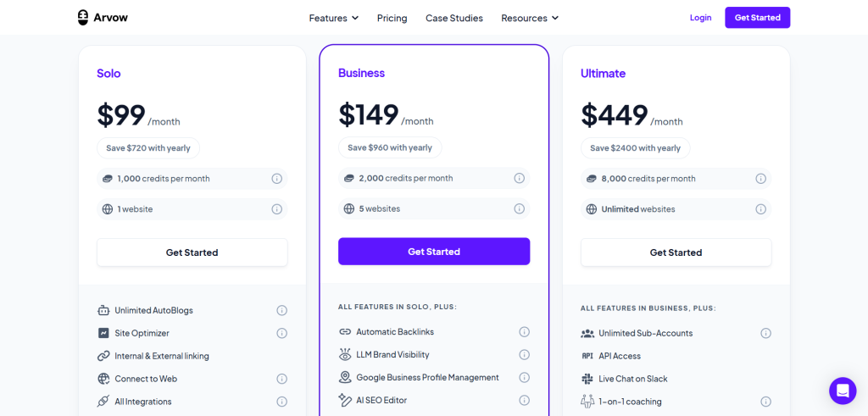Screen dimensions: 868x416
Task: Click the coaching icon beside 1-on-1 coaching
Action: [587, 402]
